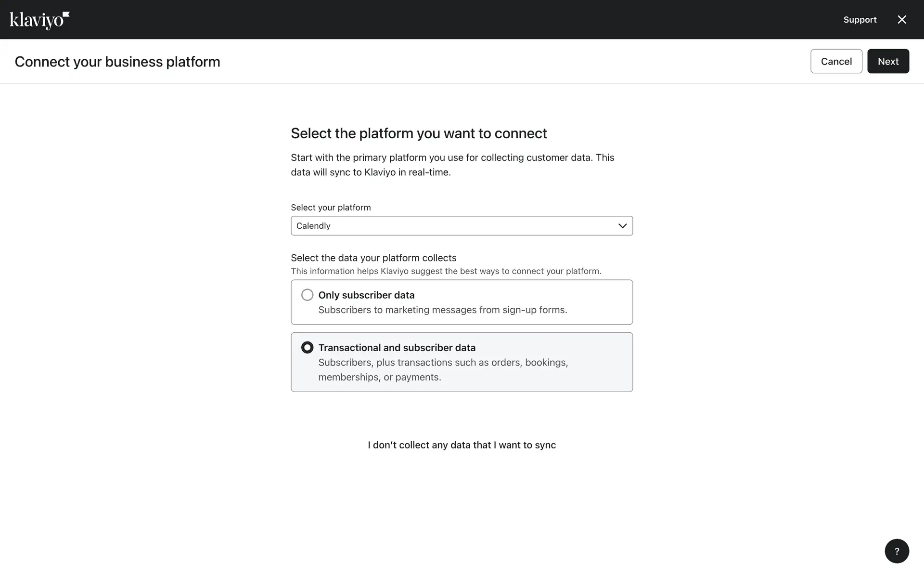
Task: Click the Transactional and subscriber data title
Action: click(x=397, y=348)
